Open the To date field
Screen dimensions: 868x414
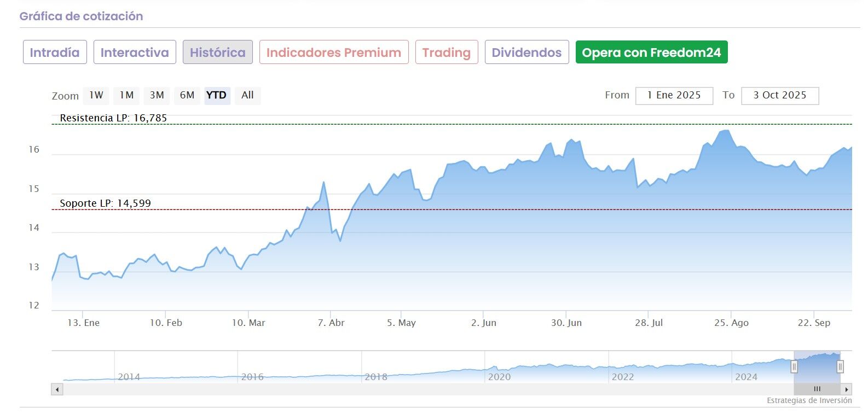click(779, 95)
